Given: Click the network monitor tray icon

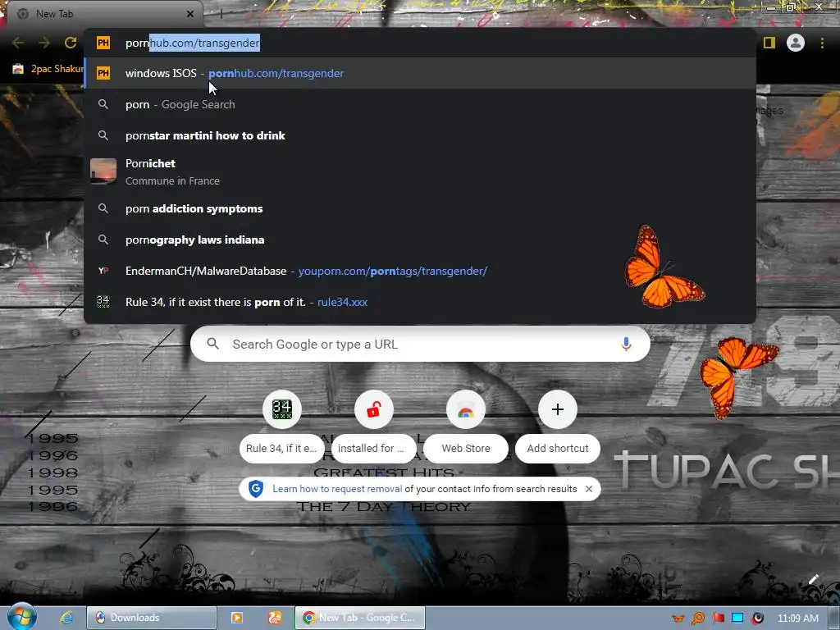Looking at the screenshot, I should point(737,619).
